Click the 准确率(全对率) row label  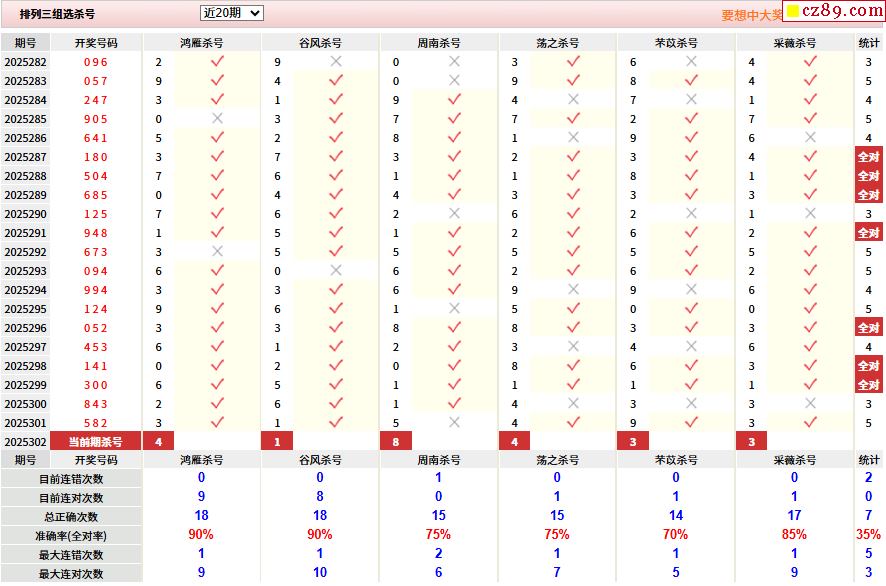71,536
